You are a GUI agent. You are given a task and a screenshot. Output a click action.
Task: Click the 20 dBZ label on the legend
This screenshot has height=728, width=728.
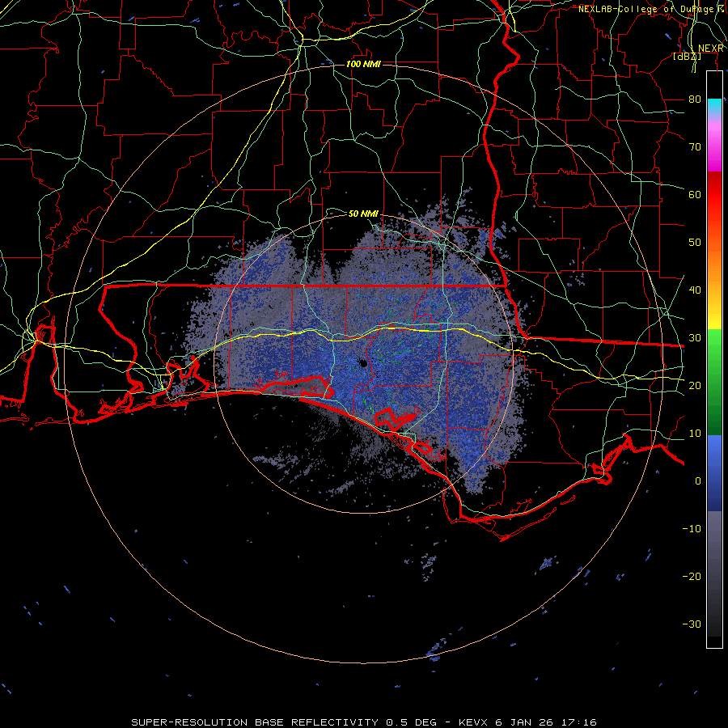(695, 386)
